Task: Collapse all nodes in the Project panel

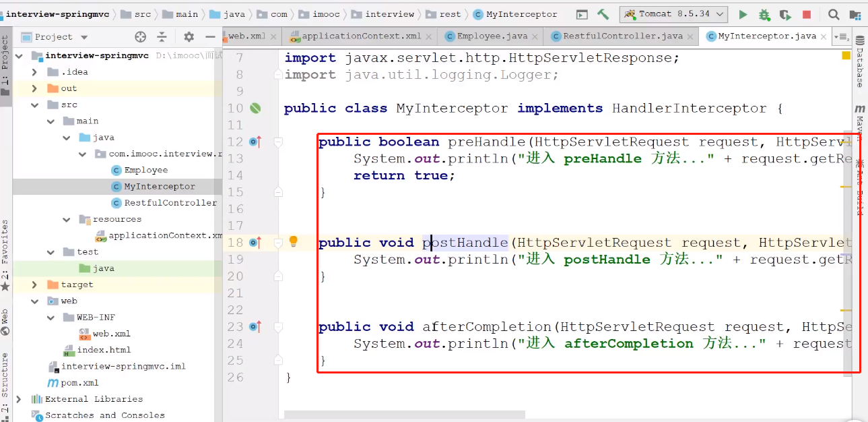Action: coord(162,37)
